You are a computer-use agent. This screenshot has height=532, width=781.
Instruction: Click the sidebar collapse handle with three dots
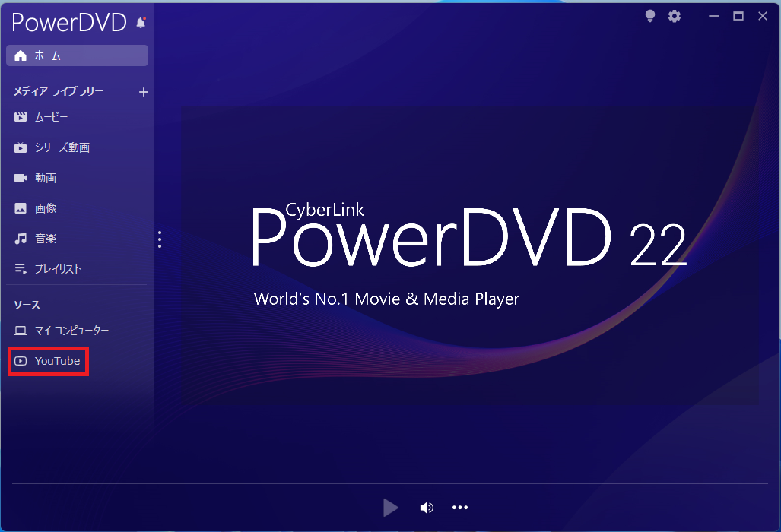(160, 239)
